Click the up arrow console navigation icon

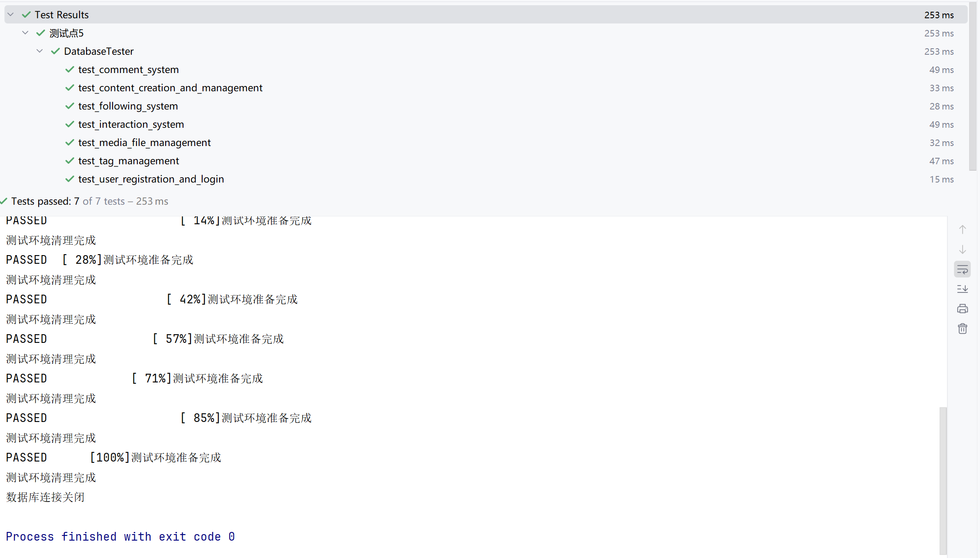962,229
